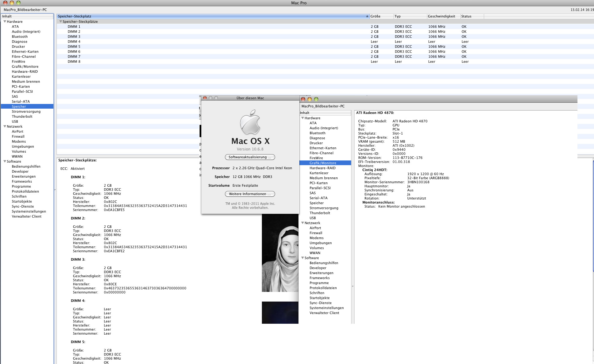Viewport: 594px width, 364px height.
Task: Select the DIMM 3 row in the table
Action: click(325, 37)
